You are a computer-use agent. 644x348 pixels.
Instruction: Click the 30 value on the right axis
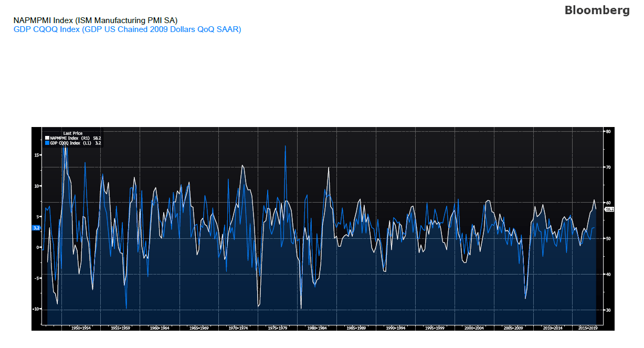607,309
